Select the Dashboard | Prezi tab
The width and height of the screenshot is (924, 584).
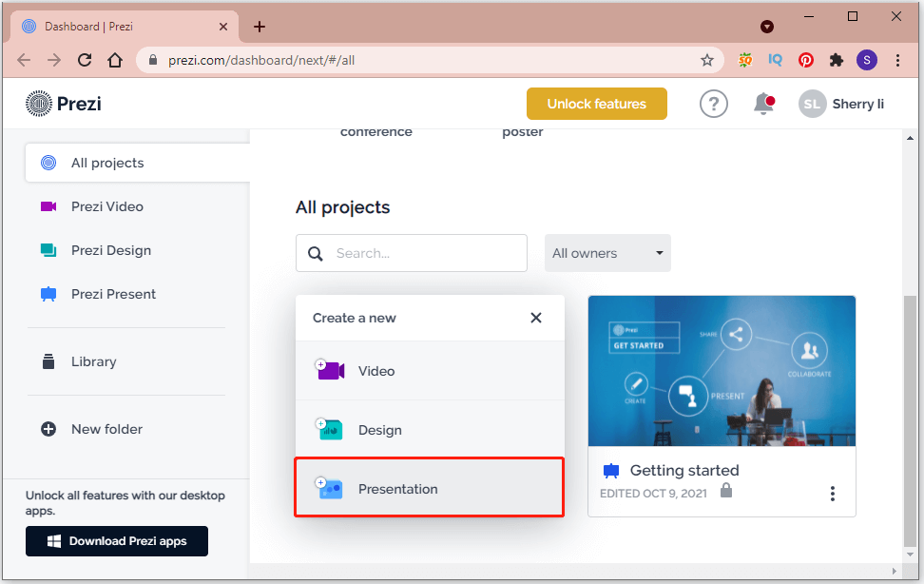coord(124,27)
